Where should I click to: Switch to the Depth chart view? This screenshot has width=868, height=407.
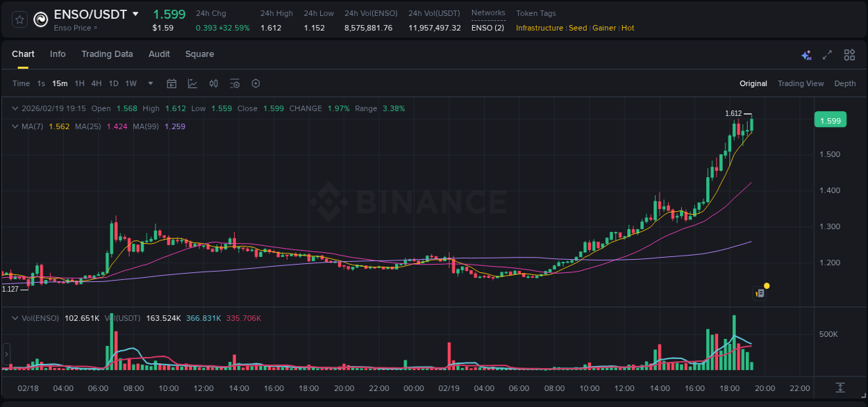tap(844, 83)
